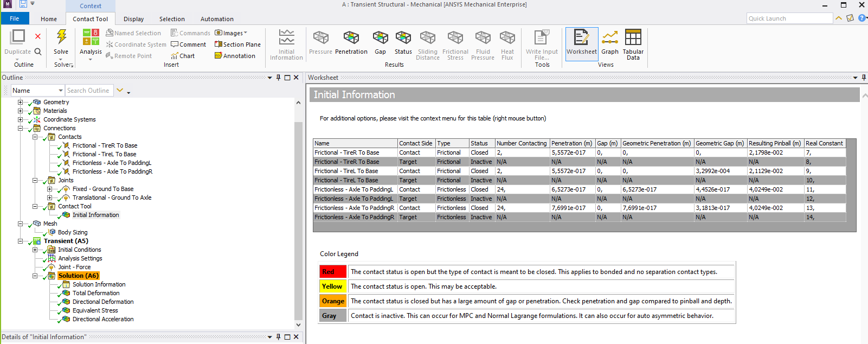Click the Solve lightning icon
The width and height of the screenshot is (868, 344).
pyautogui.click(x=61, y=37)
